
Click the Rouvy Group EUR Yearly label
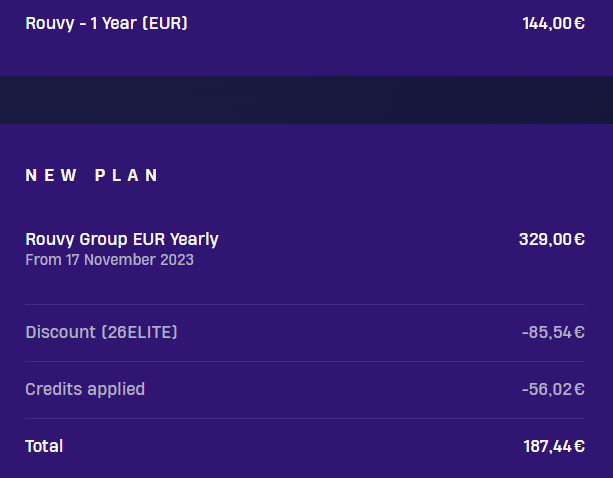(122, 239)
